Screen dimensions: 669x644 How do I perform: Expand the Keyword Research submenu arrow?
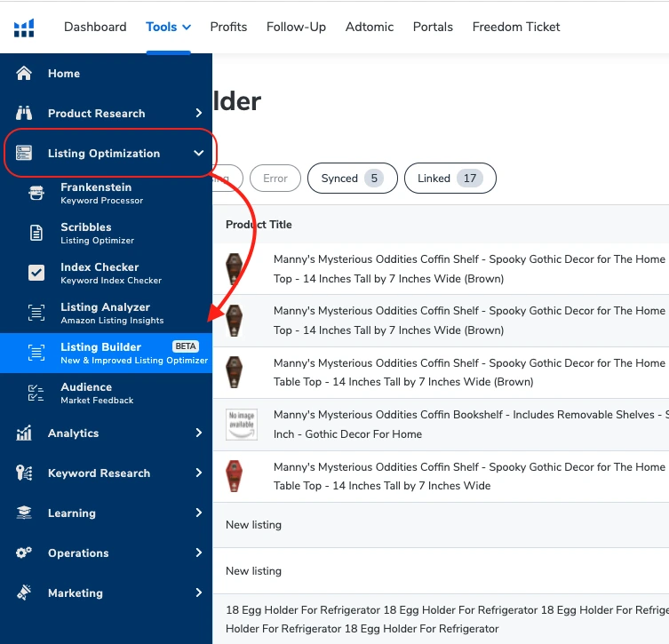tap(198, 473)
